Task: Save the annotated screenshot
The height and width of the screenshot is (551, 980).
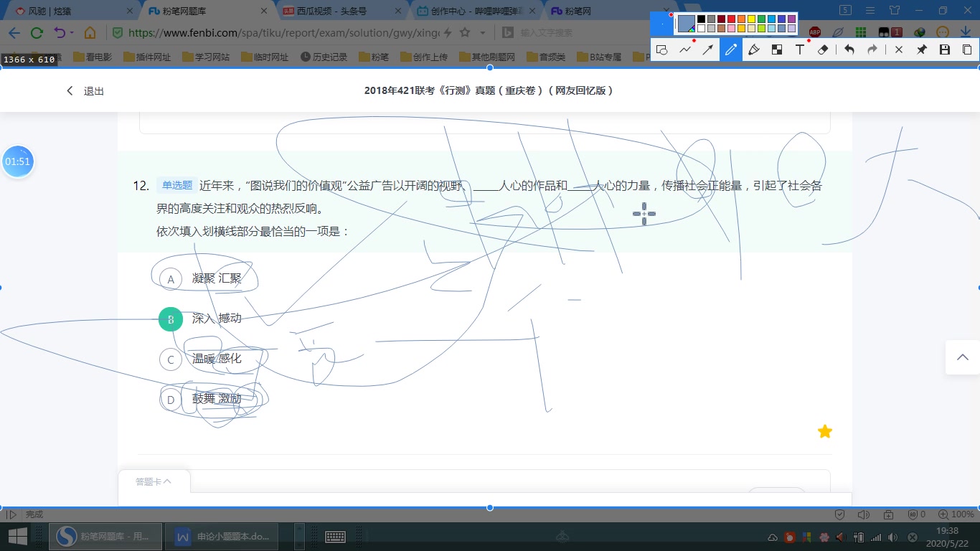Action: click(943, 50)
